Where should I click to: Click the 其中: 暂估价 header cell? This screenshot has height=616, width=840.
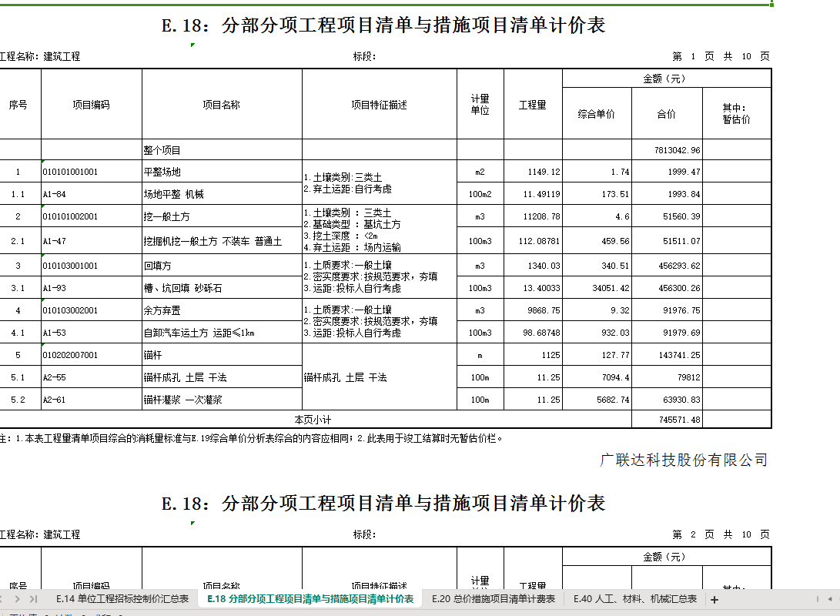737,113
